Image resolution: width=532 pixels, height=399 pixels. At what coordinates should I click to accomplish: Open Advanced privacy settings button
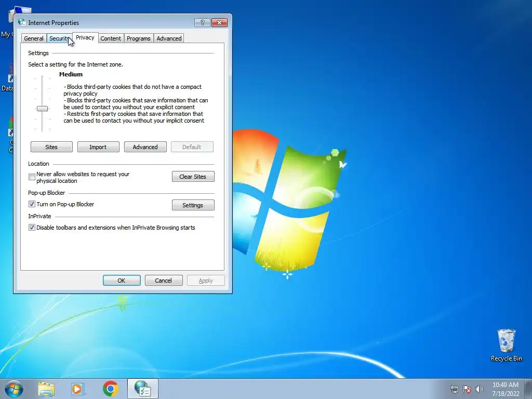pyautogui.click(x=145, y=147)
